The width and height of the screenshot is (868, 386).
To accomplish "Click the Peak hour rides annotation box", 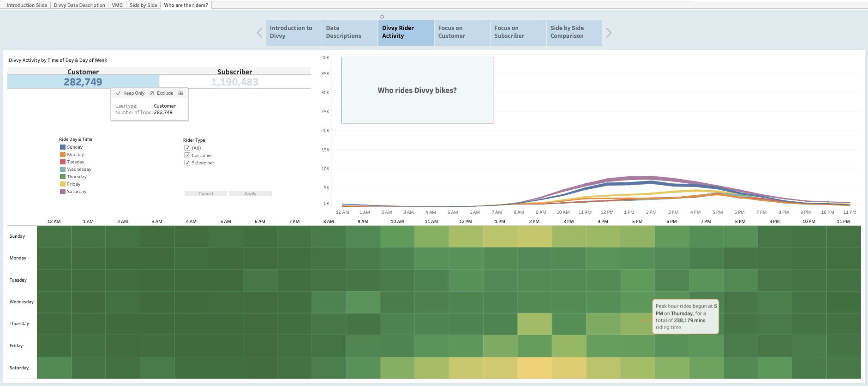I will click(685, 316).
